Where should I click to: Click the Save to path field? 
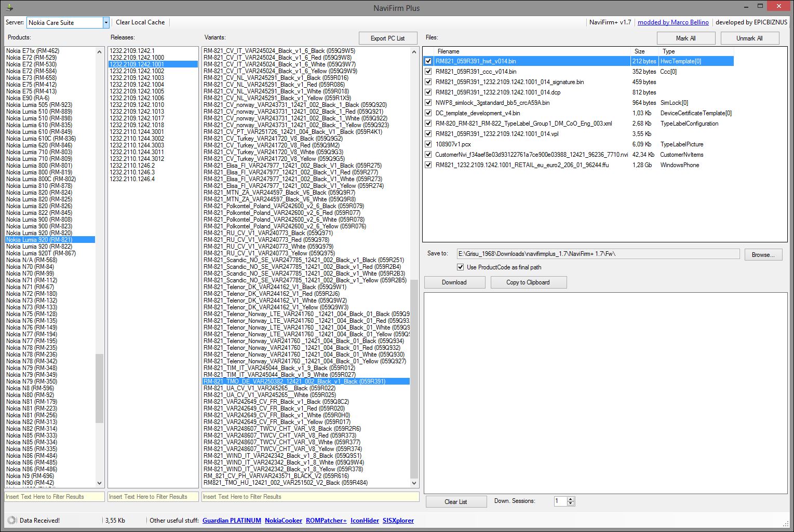(x=598, y=254)
